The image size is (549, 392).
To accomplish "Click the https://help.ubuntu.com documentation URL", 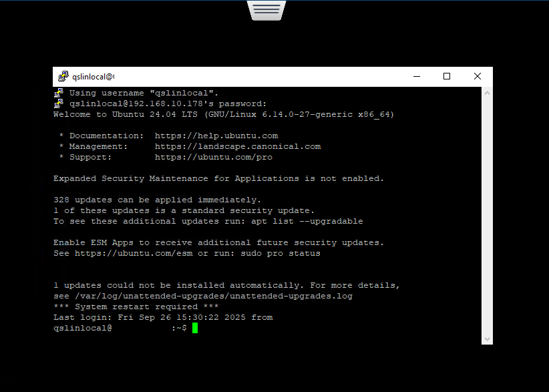I will click(x=216, y=136).
